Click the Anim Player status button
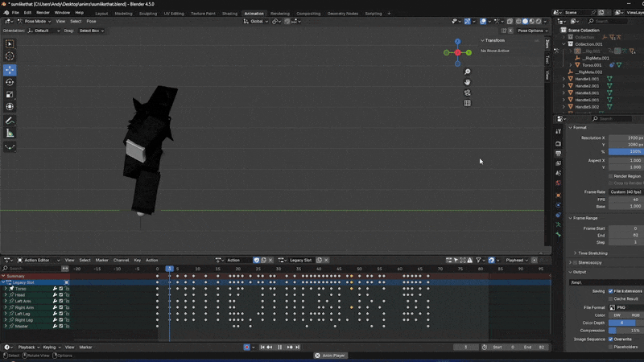 pos(330,356)
